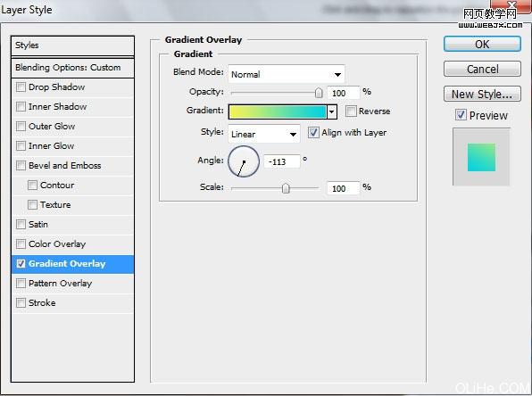Select the Gradient Overlay label
The height and width of the screenshot is (396, 532).
(67, 264)
